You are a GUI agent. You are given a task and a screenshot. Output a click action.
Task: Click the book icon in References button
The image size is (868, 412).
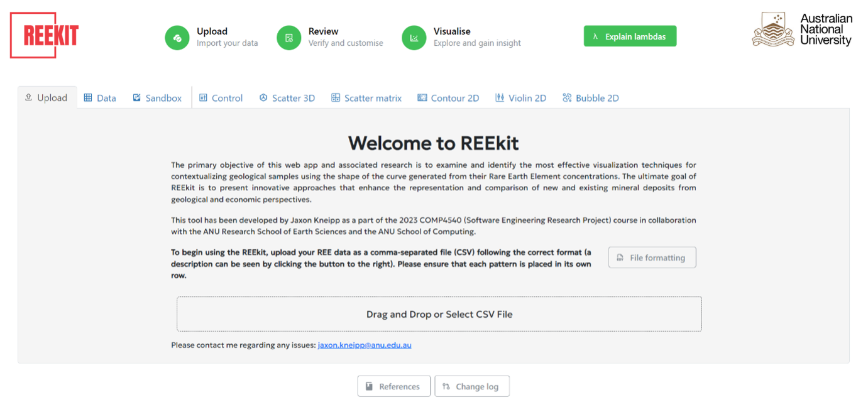(370, 386)
